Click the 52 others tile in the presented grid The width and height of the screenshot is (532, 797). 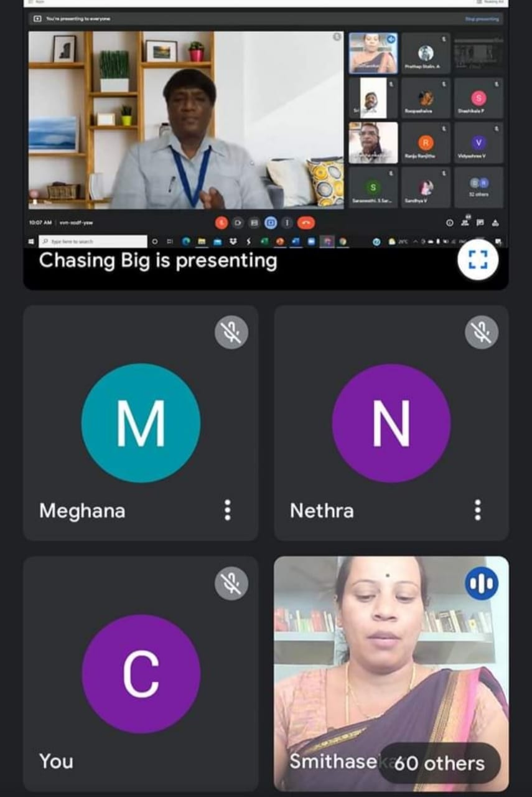coord(478,187)
